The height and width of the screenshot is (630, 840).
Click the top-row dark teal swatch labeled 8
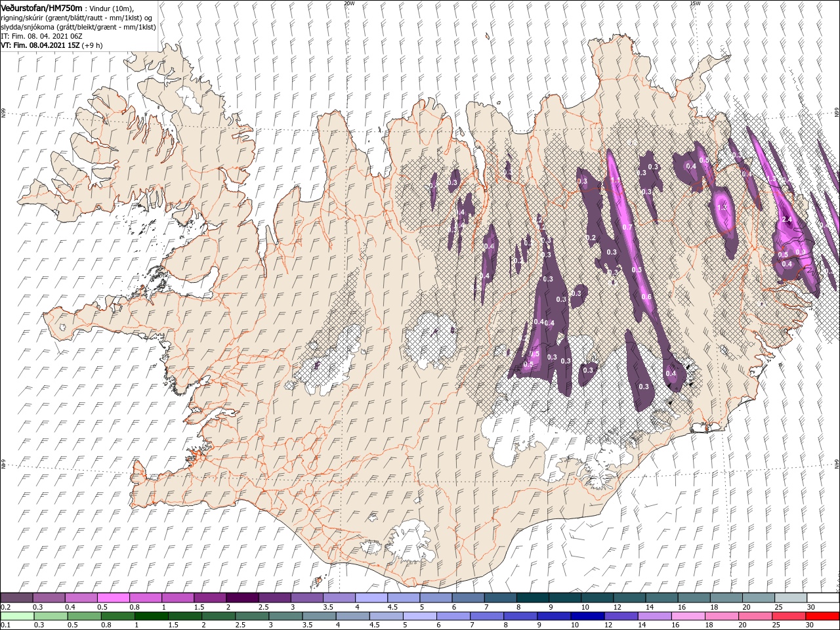point(532,598)
